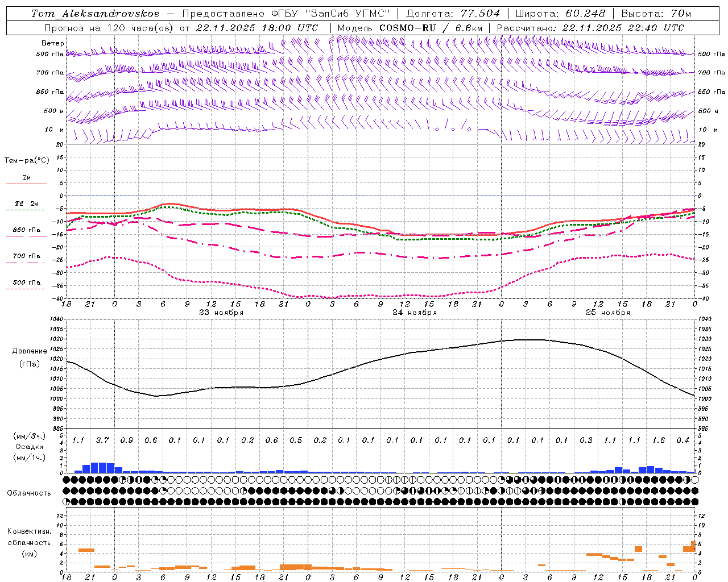728x582 pixels.
Task: Click the 'Облачность' cloud cover label
Action: [29, 493]
